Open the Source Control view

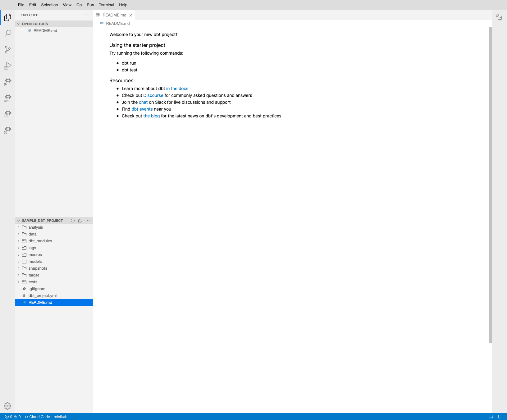(x=7, y=50)
